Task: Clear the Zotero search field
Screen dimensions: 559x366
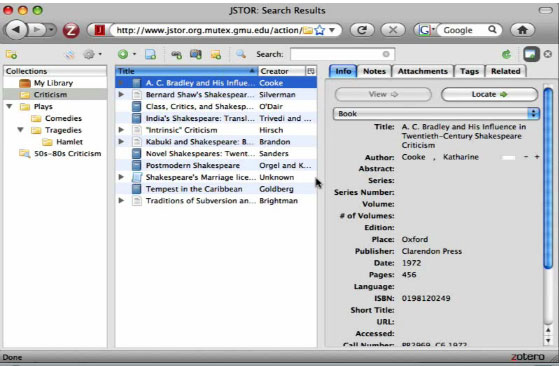Action: [386, 54]
